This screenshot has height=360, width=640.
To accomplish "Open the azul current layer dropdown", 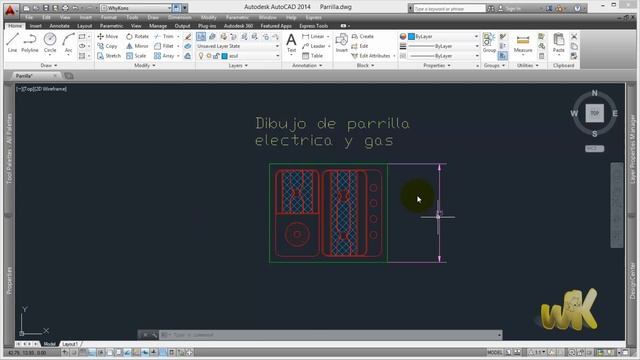I will (x=238, y=56).
